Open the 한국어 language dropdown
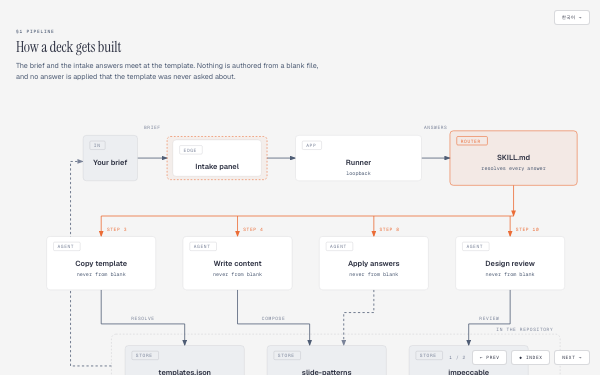The image size is (600, 375). tap(572, 17)
